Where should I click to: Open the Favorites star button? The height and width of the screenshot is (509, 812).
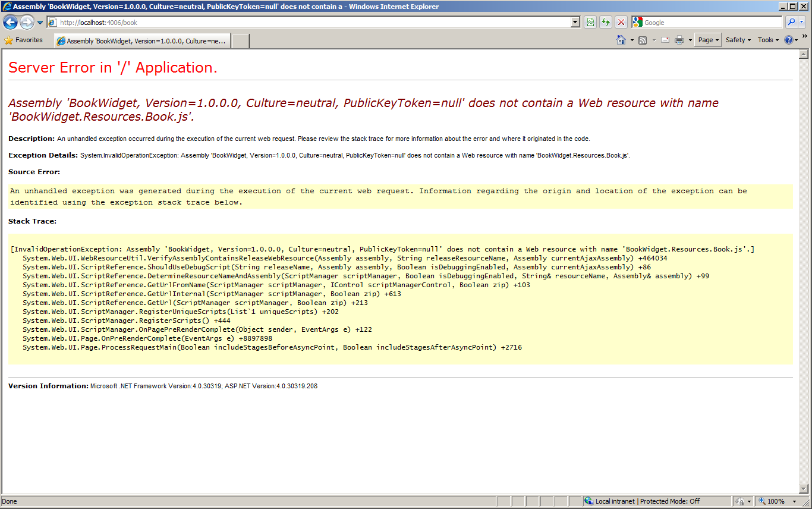(x=24, y=40)
